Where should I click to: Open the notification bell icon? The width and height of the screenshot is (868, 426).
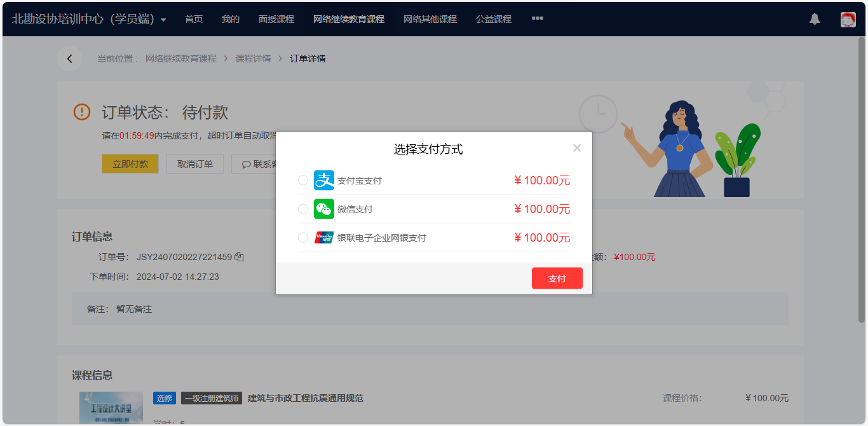[815, 19]
